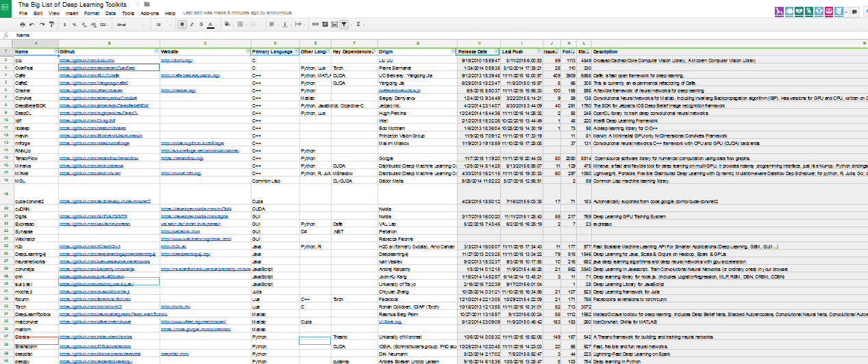Click the insert comment icon
Image resolution: width=868 pixels, height=364 pixels.
coord(325,25)
